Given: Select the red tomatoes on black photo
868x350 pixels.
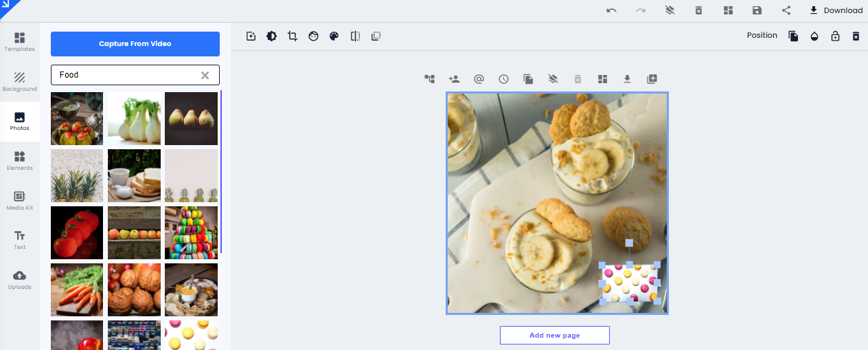Looking at the screenshot, I should pyautogui.click(x=77, y=232).
